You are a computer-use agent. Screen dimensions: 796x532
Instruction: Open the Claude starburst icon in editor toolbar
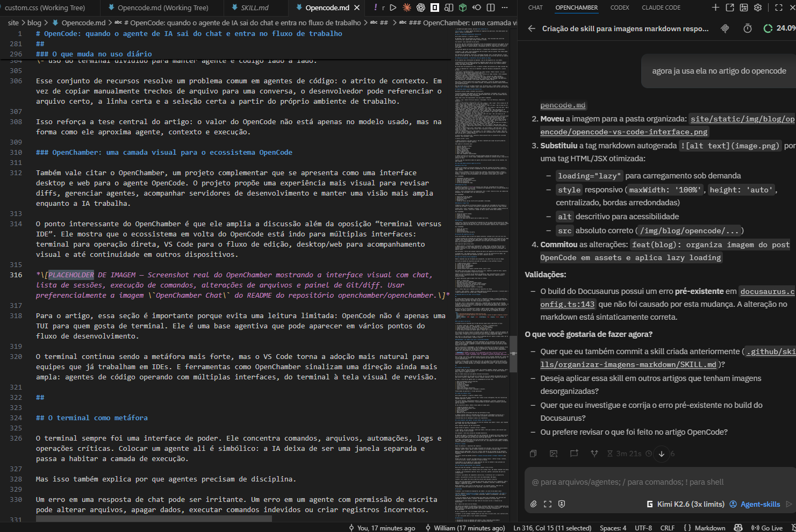point(407,8)
